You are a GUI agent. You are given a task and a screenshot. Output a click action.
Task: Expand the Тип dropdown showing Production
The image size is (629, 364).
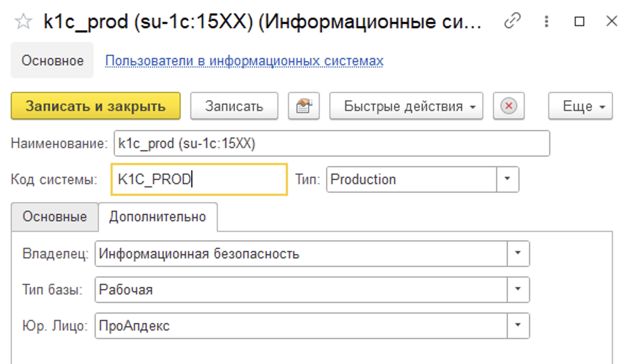click(x=507, y=179)
